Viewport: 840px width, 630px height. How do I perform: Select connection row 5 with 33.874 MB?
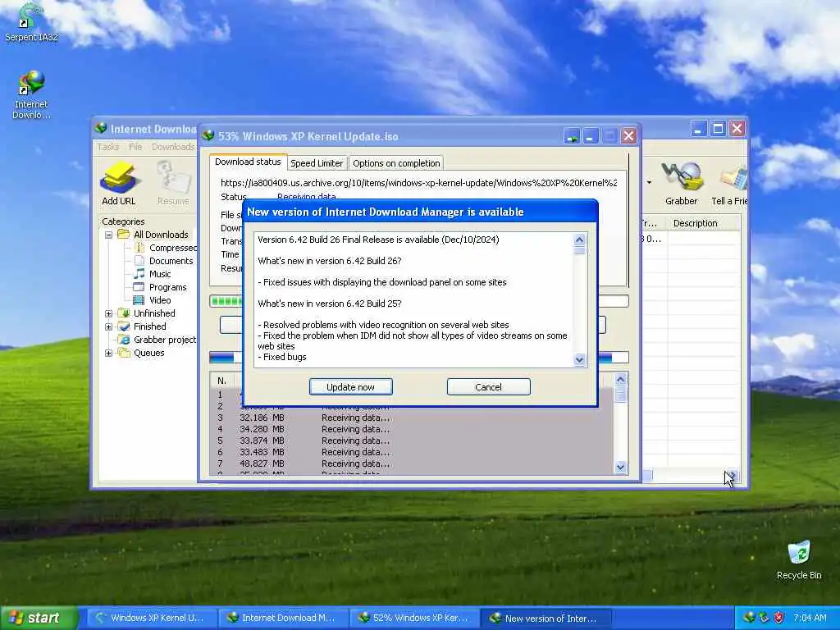413,441
